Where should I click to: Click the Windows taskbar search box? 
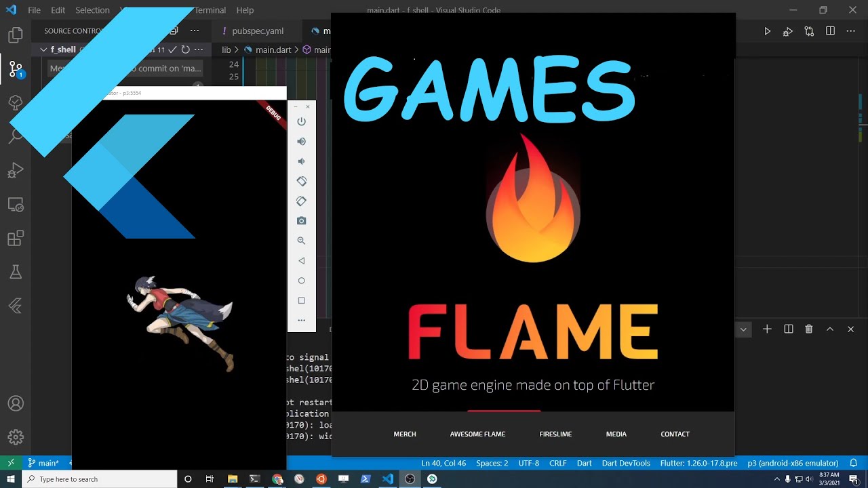[100, 479]
